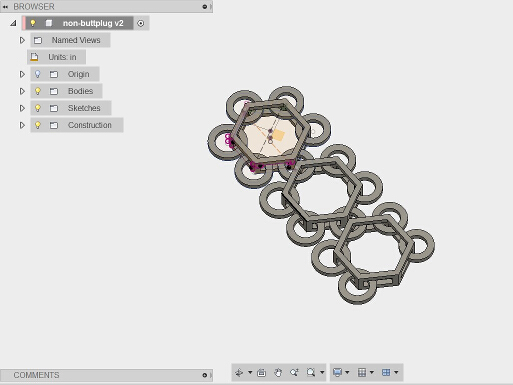Click the Zoom Window magnifier icon

click(311, 372)
